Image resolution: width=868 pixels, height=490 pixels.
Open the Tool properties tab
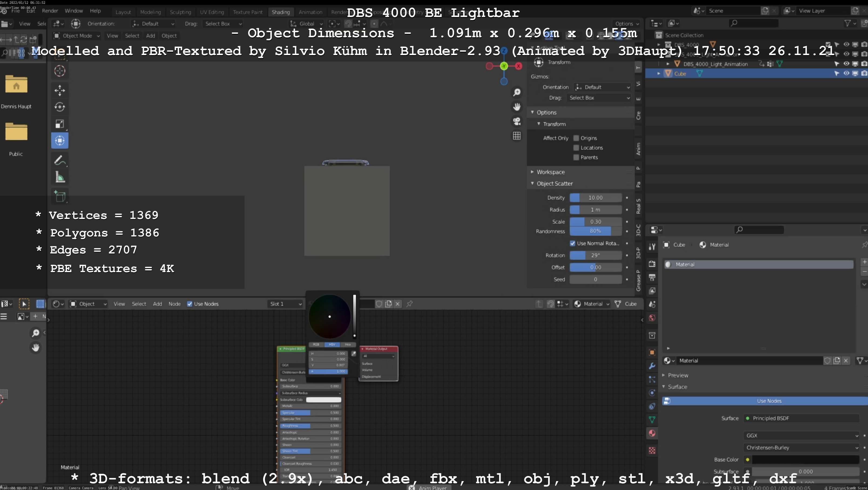pos(652,247)
